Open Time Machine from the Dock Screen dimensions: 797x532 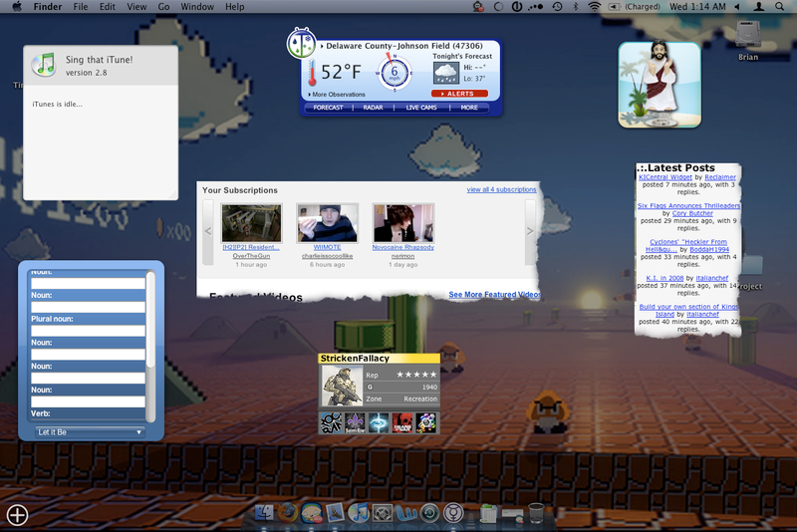[x=429, y=513]
